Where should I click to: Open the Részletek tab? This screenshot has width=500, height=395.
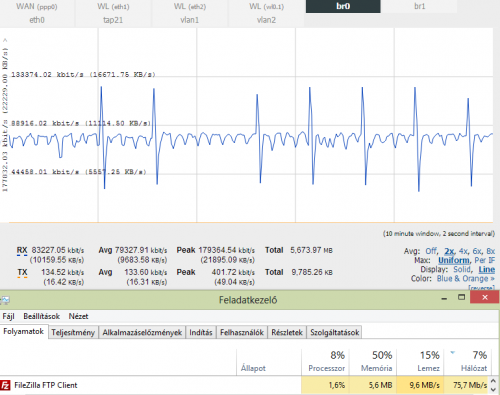[x=287, y=332]
